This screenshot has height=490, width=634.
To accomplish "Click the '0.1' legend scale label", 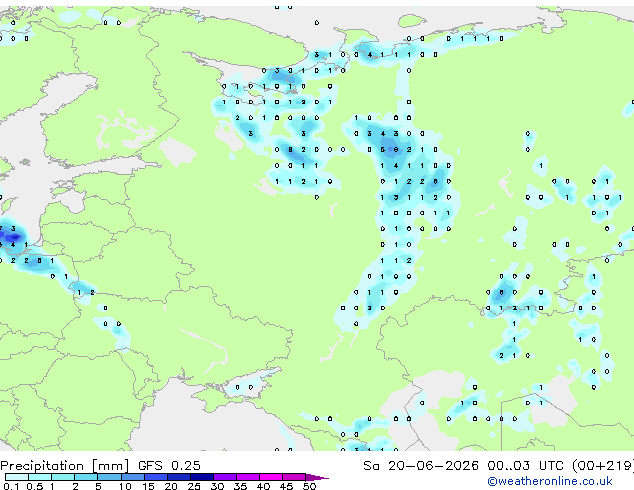I will pyautogui.click(x=11, y=486).
